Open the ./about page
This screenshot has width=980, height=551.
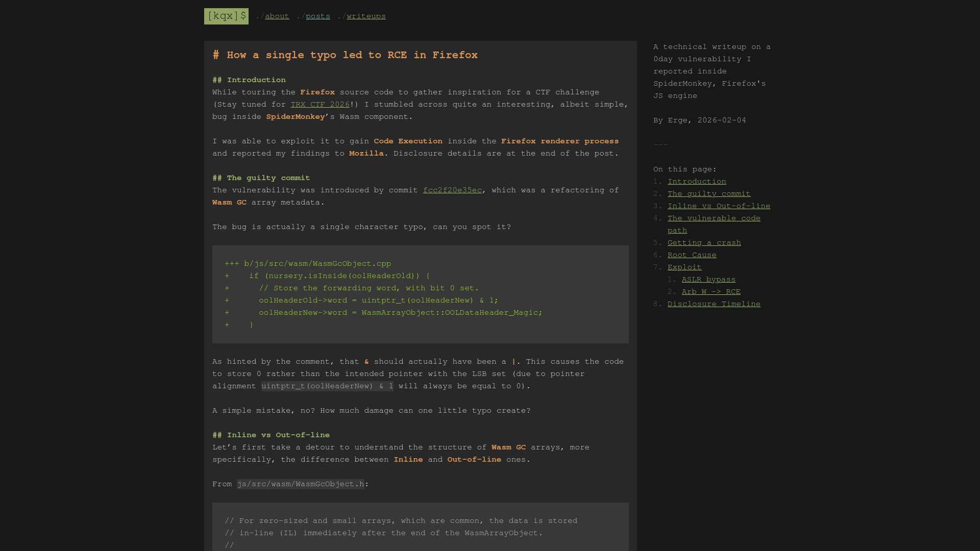pos(277,16)
